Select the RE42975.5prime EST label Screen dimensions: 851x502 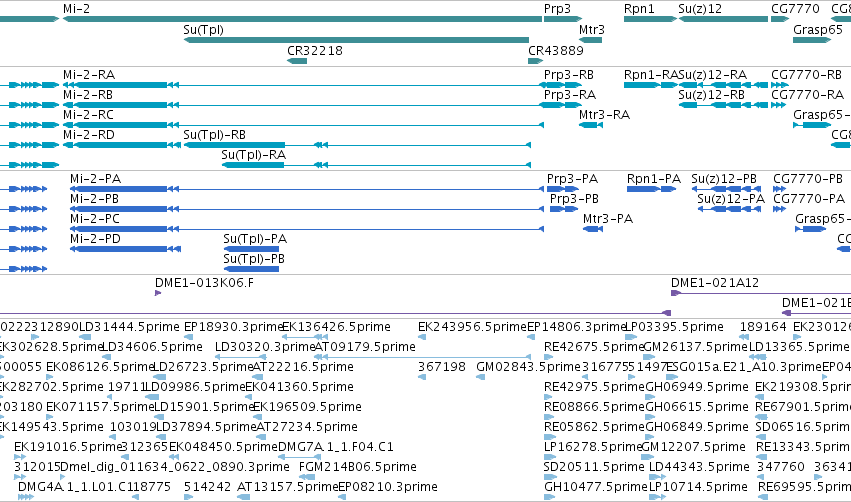(594, 387)
